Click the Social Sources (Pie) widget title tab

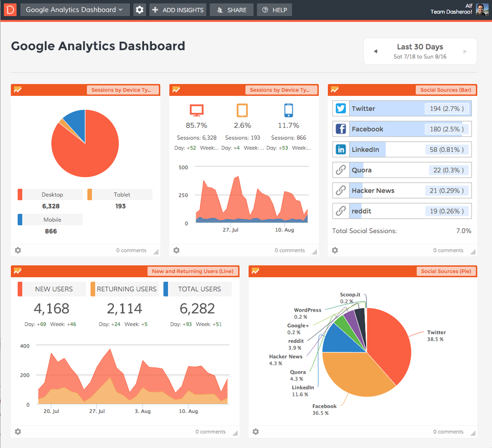[446, 271]
